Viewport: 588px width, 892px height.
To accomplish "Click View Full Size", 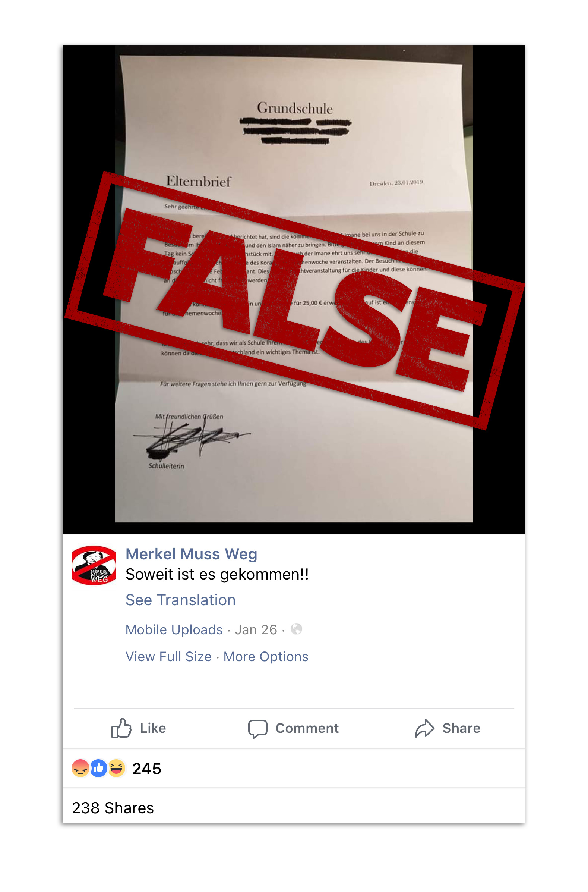I will [168, 656].
